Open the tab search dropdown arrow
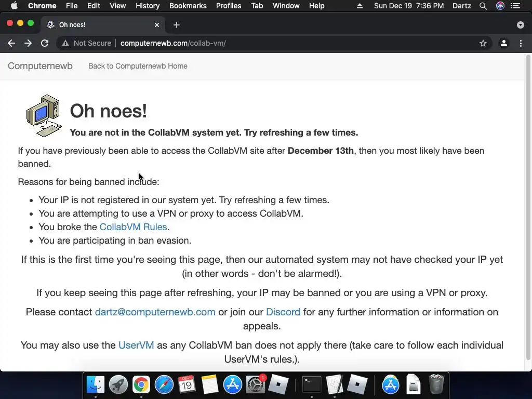532x399 pixels. point(521,25)
